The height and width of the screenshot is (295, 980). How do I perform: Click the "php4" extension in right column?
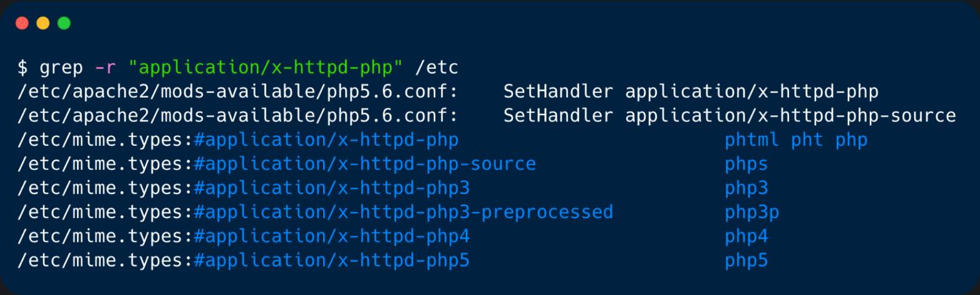746,237
